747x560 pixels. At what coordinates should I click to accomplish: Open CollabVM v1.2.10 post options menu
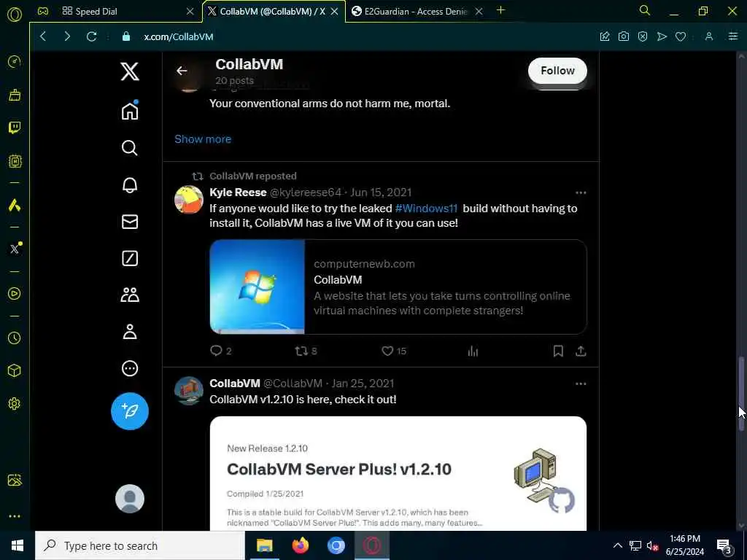[580, 384]
